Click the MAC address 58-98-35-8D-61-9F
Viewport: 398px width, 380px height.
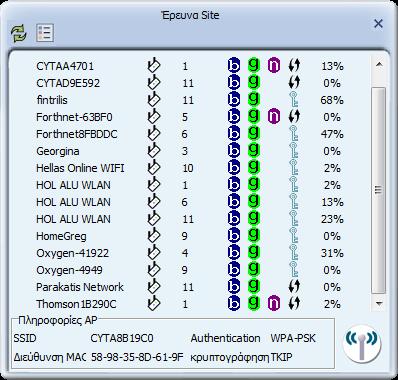click(137, 357)
